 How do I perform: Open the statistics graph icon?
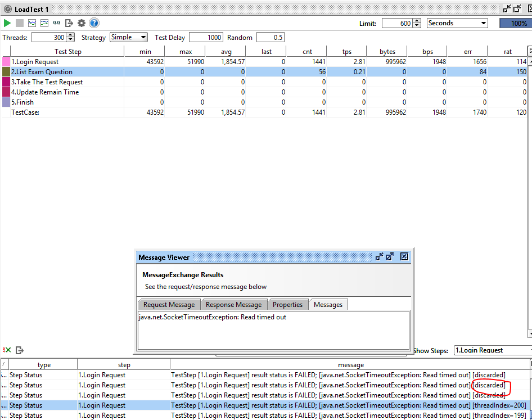32,23
